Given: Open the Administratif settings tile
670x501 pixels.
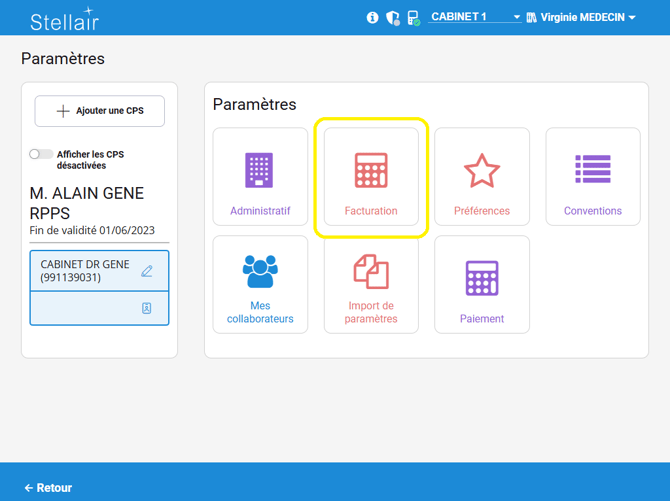Looking at the screenshot, I should pyautogui.click(x=260, y=176).
